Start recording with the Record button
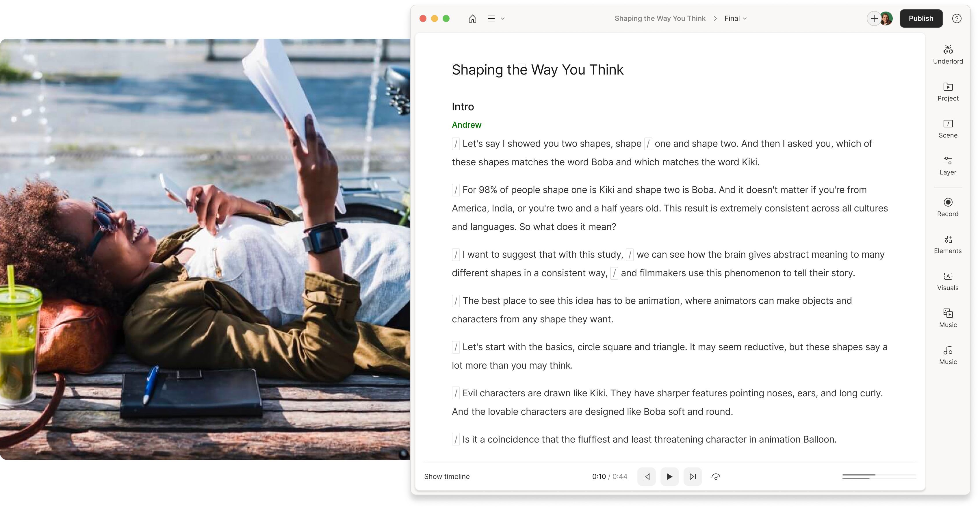Screen dimensions: 980x509 click(948, 207)
